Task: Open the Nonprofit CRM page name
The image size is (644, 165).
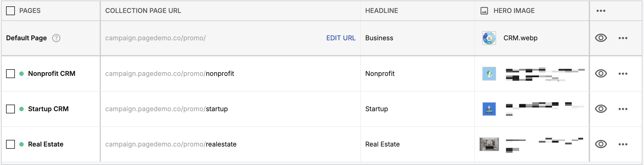Action: (x=52, y=74)
